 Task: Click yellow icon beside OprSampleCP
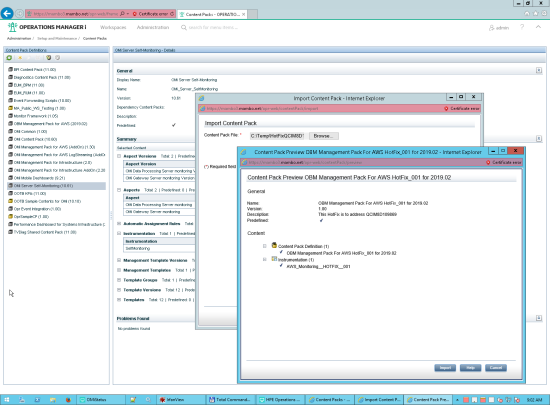tap(11, 216)
